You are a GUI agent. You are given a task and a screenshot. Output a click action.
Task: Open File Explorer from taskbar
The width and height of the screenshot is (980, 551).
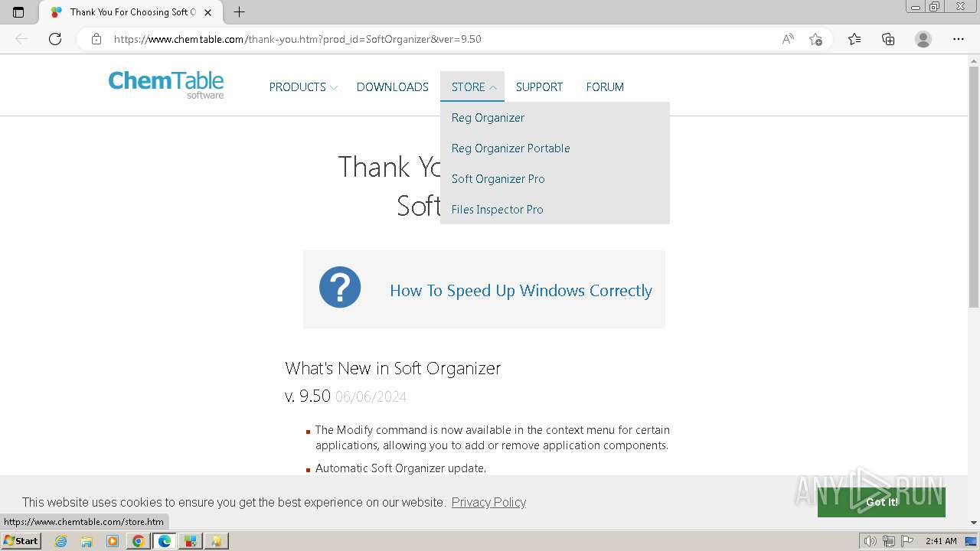point(87,541)
